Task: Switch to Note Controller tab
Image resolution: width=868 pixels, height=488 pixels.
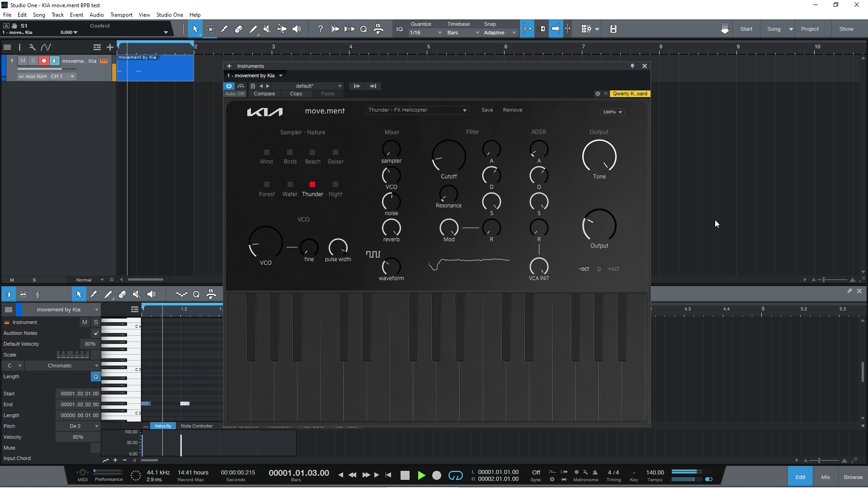Action: pos(197,426)
